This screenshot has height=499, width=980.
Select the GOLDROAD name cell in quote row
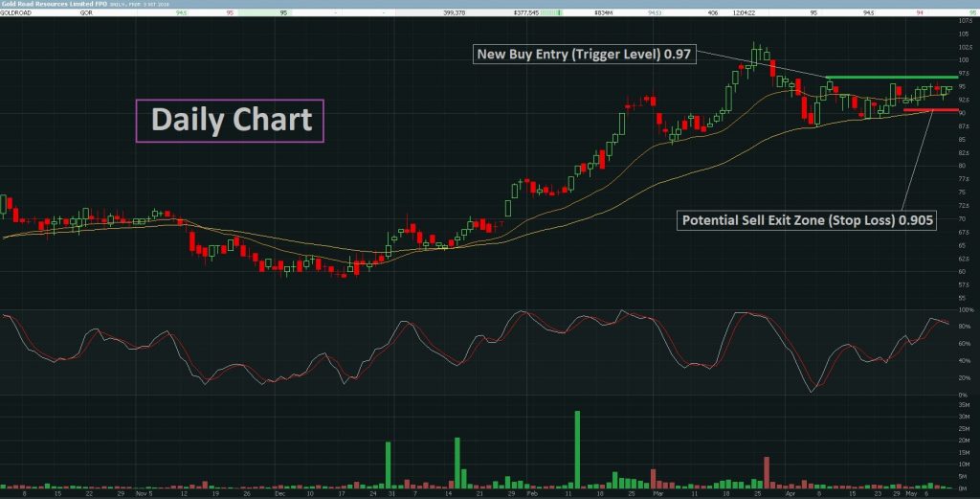click(x=15, y=12)
